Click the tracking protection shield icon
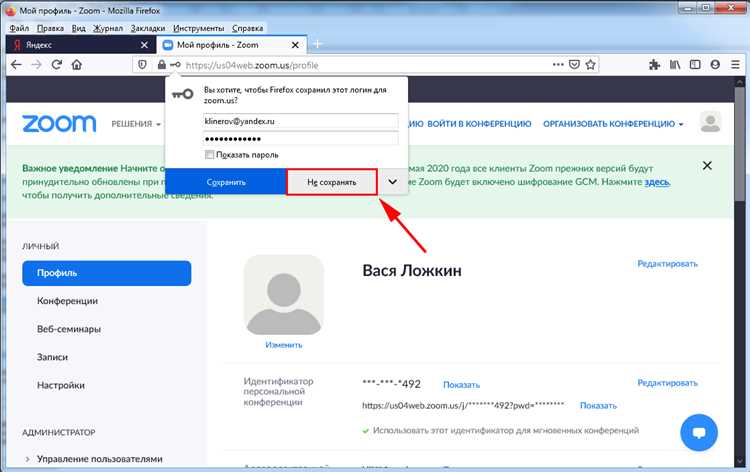Screen dimensions: 750x472 (142, 65)
